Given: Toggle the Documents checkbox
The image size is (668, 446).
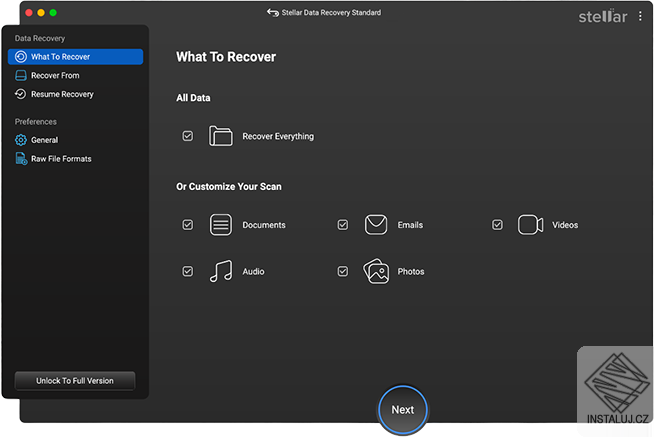Looking at the screenshot, I should 187,225.
